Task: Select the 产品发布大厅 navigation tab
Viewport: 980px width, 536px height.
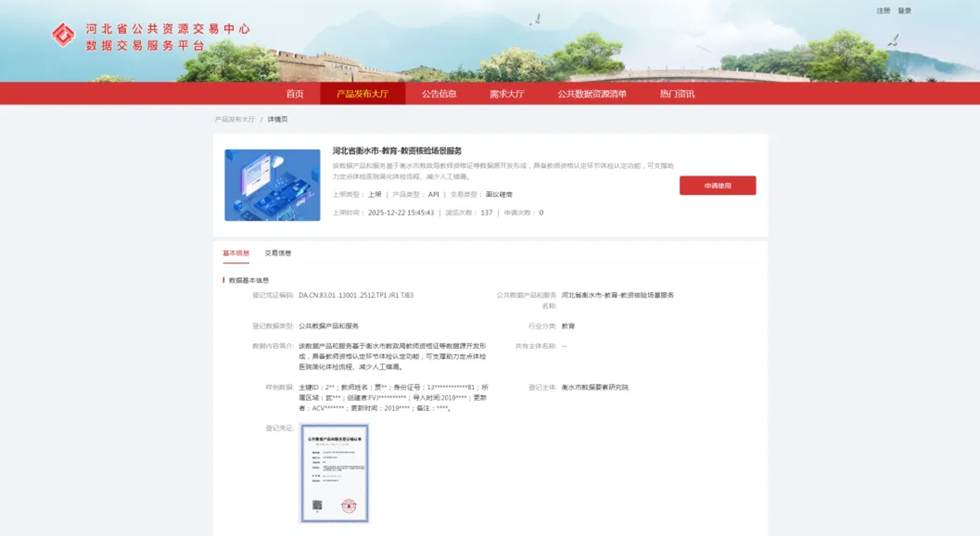Action: click(362, 93)
